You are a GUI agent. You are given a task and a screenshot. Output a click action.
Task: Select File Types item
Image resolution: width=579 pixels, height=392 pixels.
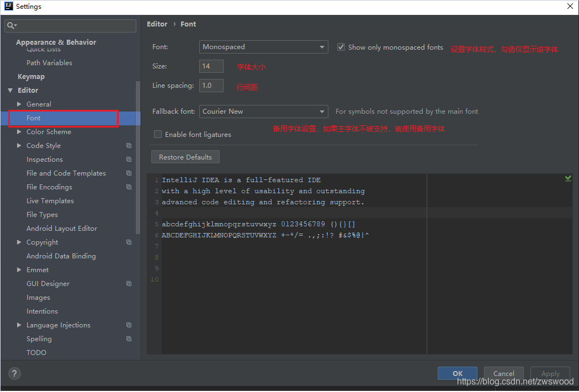point(42,215)
